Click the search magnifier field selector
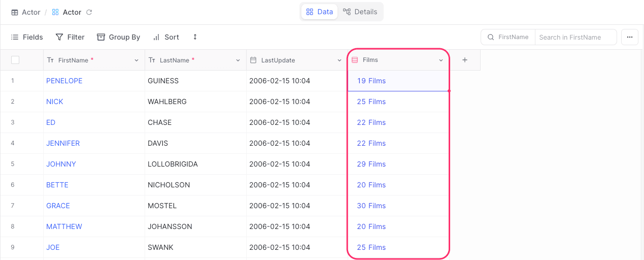 click(x=508, y=37)
